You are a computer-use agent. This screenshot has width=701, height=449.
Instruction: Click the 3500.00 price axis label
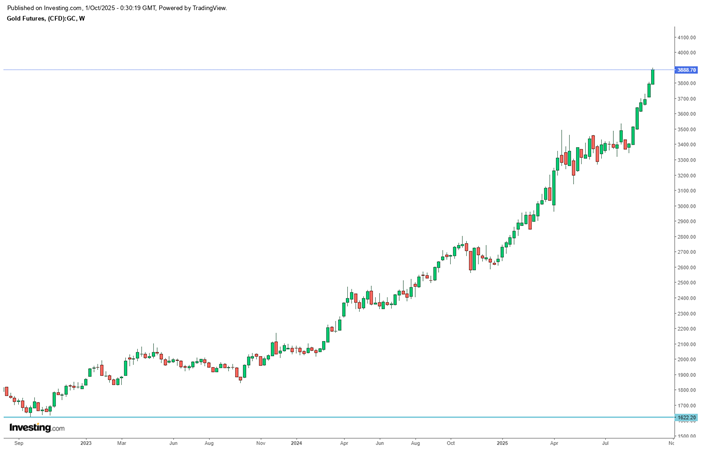pyautogui.click(x=686, y=129)
